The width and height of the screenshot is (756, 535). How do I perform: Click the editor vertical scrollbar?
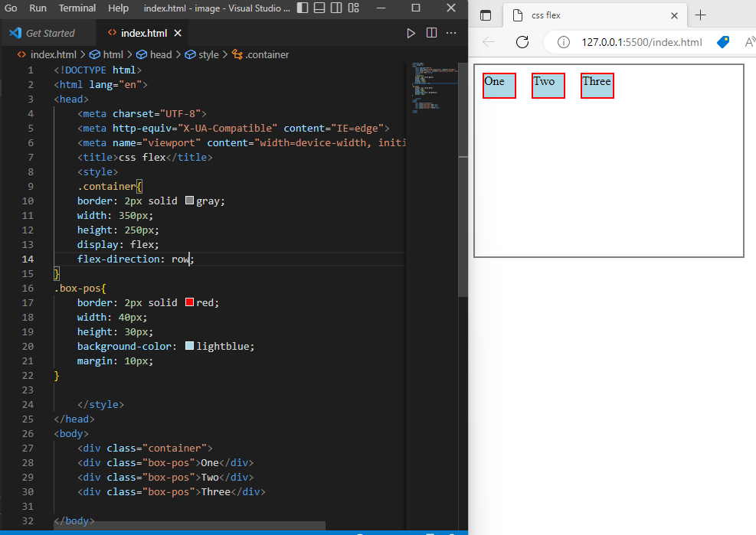(463, 179)
